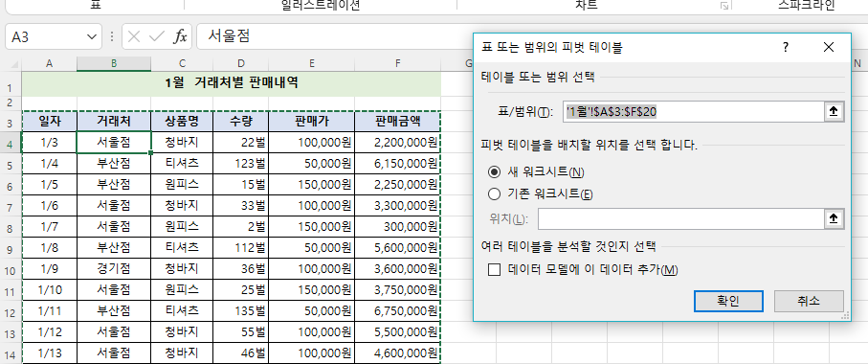Click cell 135벌 quantity

point(241,310)
